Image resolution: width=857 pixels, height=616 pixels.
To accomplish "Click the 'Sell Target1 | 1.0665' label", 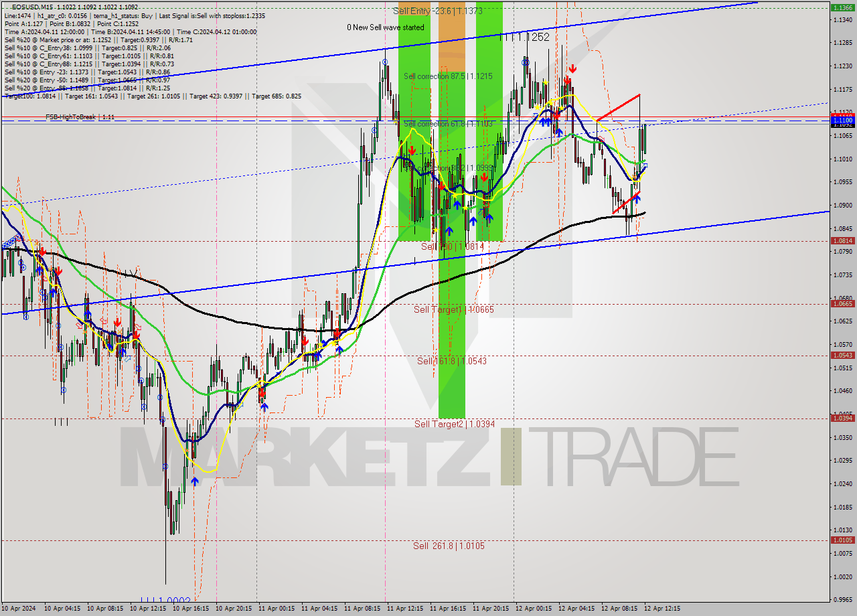I will click(x=454, y=309).
